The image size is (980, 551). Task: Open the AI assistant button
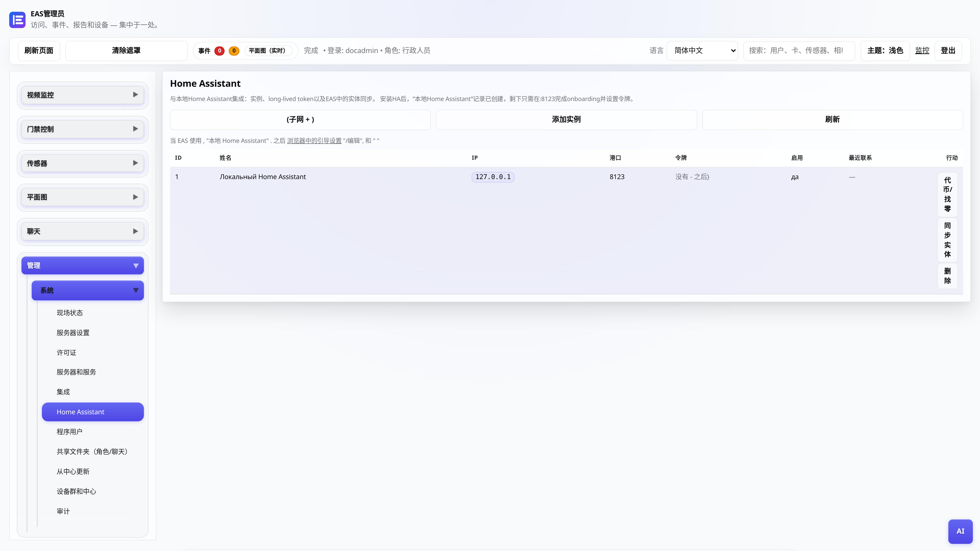[x=960, y=531]
